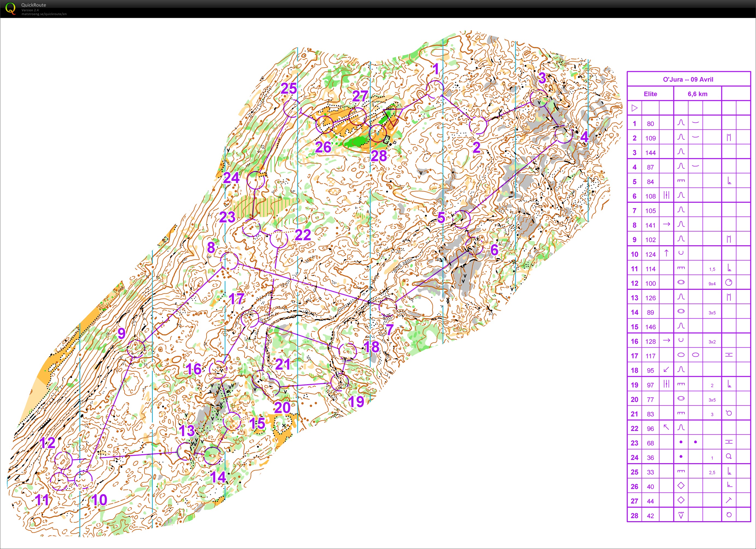The height and width of the screenshot is (549, 756).
Task: Click control circle 3 on the map
Action: pos(539,98)
